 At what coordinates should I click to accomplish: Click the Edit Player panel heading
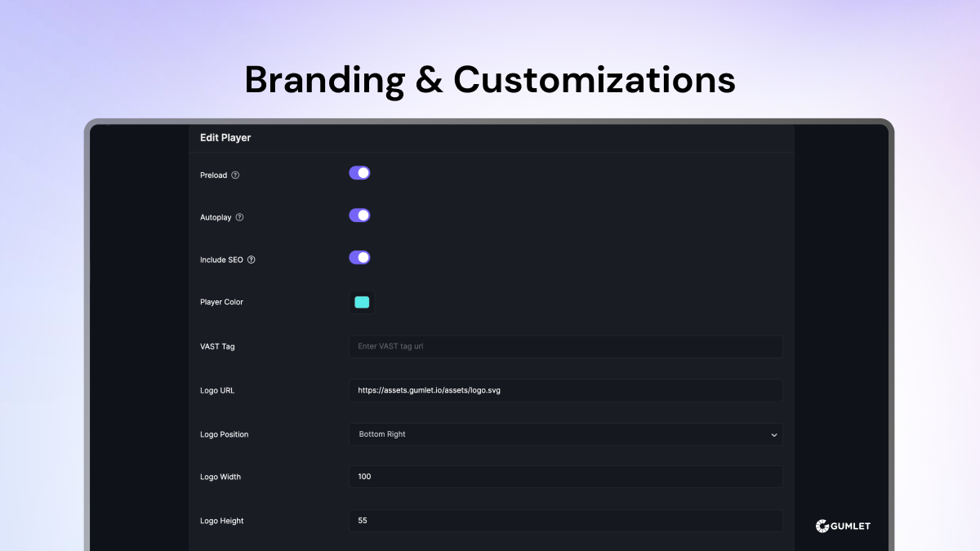(x=225, y=138)
